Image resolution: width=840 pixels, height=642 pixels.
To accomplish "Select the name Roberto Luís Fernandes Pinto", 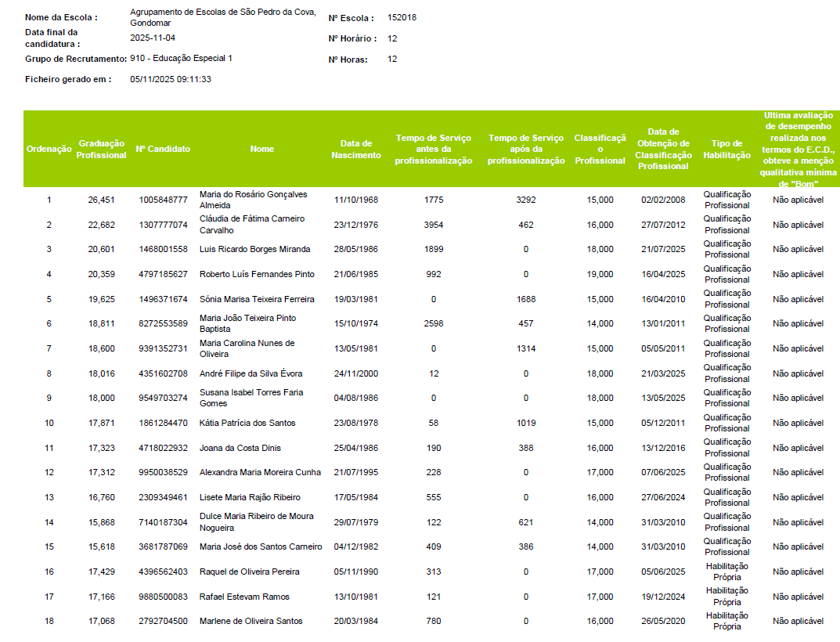I will (257, 275).
